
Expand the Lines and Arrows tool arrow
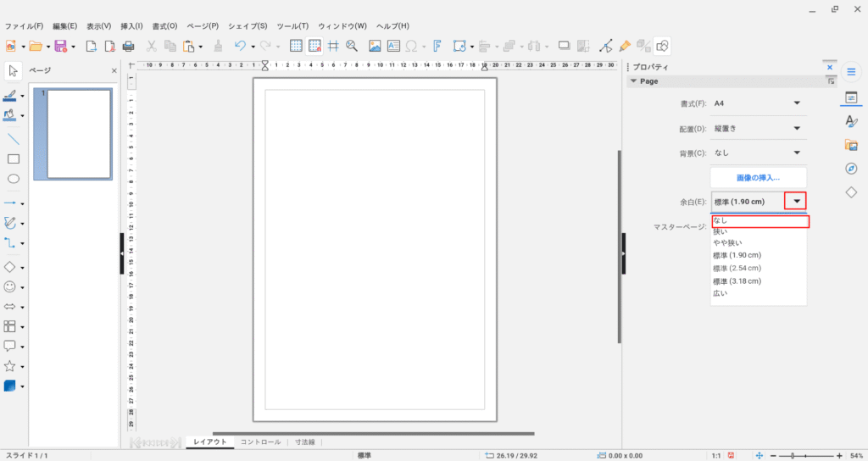tap(22, 203)
